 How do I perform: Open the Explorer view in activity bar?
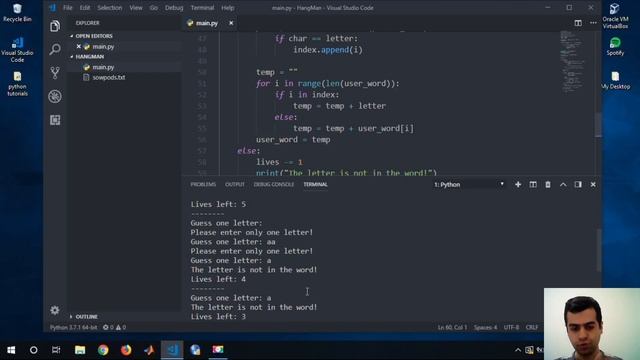[x=55, y=26]
